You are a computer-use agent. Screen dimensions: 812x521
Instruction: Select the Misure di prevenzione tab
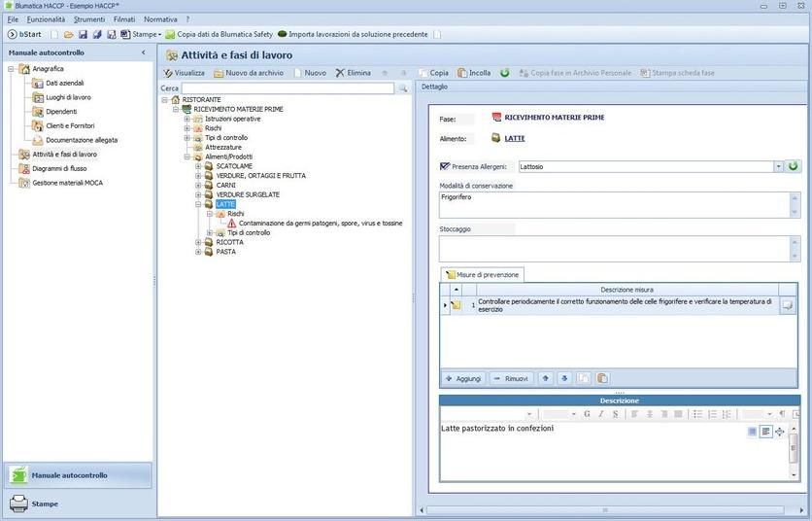pos(483,275)
